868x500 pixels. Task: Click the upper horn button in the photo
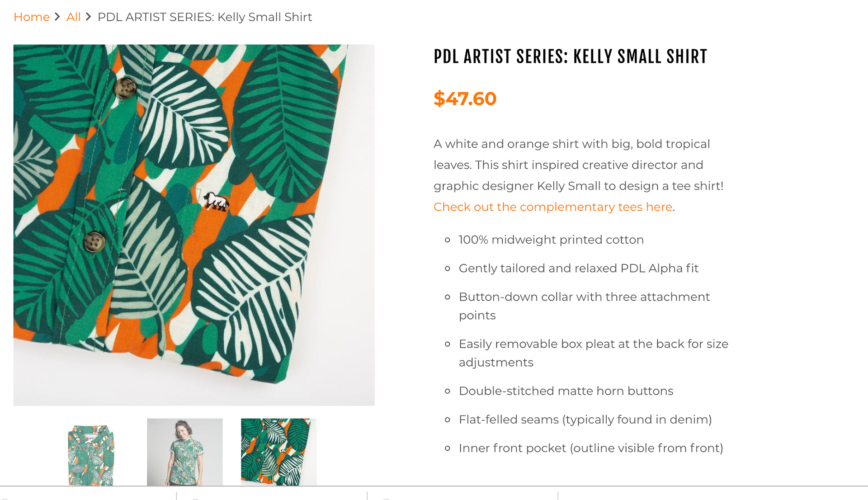pyautogui.click(x=125, y=88)
